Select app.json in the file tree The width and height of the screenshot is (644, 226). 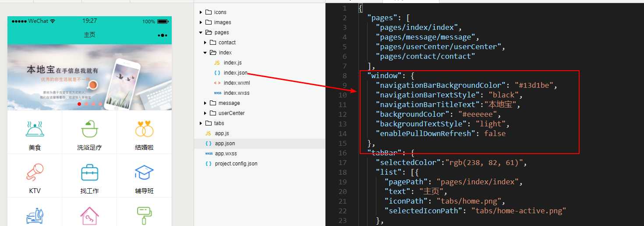(x=225, y=143)
